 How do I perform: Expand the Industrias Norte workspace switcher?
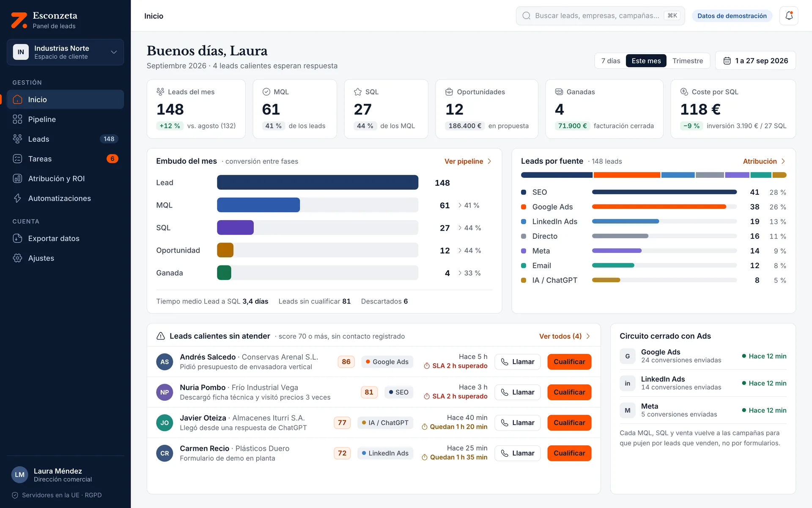[x=66, y=52]
